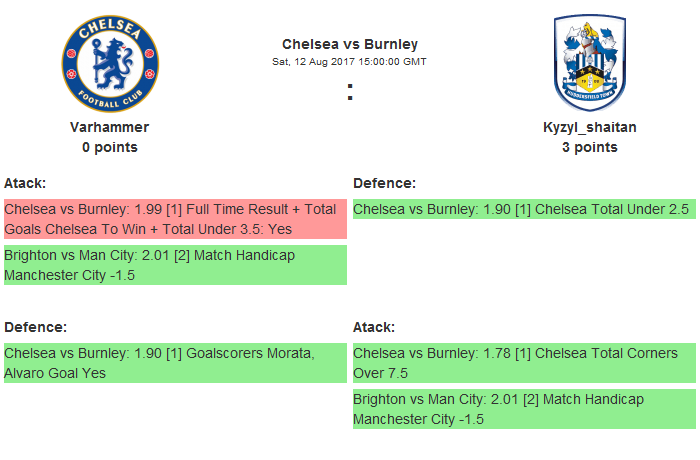700x460 pixels.
Task: Select Kyzyl_shaitan's Brighton vs Man City handicap bet
Action: tap(523, 409)
